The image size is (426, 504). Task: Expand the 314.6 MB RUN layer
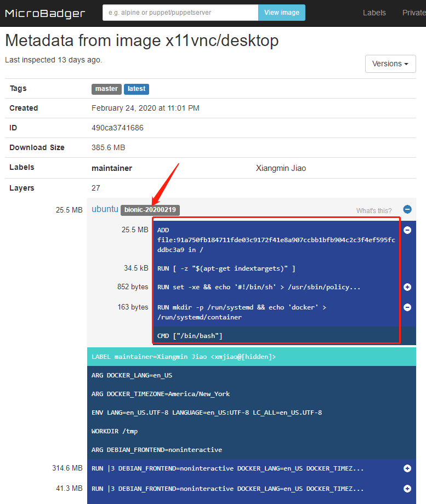pos(407,468)
